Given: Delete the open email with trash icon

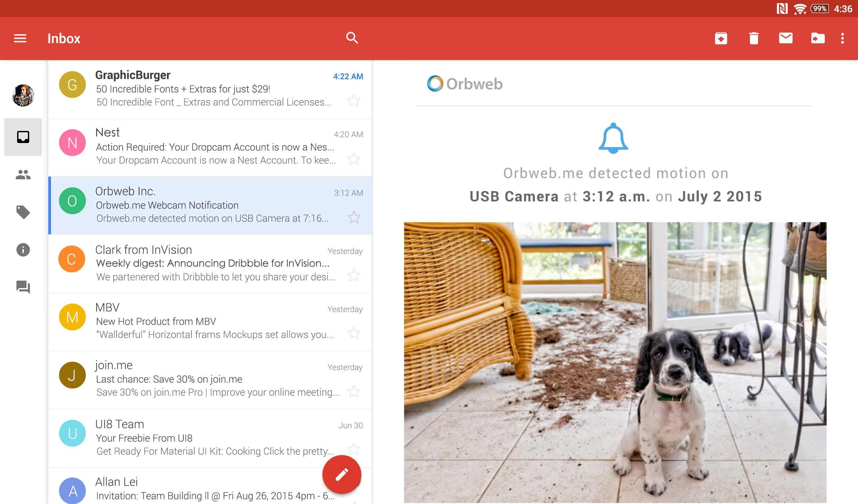Looking at the screenshot, I should (754, 38).
